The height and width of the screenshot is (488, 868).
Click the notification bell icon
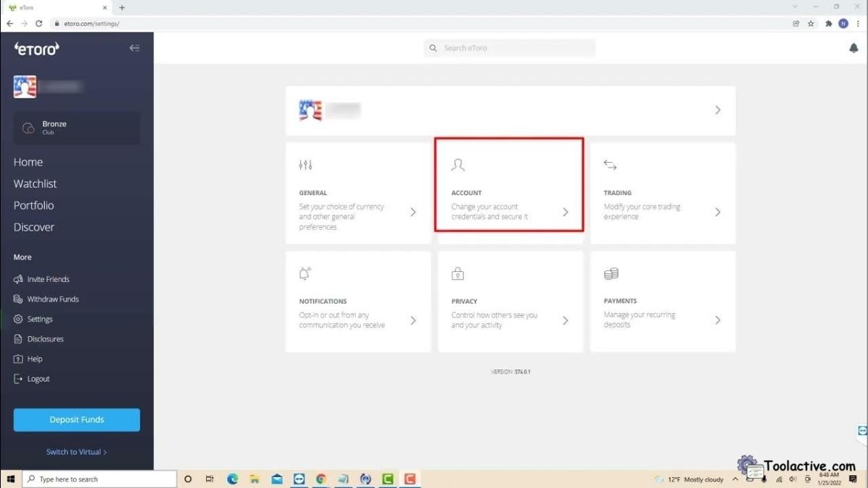pyautogui.click(x=854, y=48)
